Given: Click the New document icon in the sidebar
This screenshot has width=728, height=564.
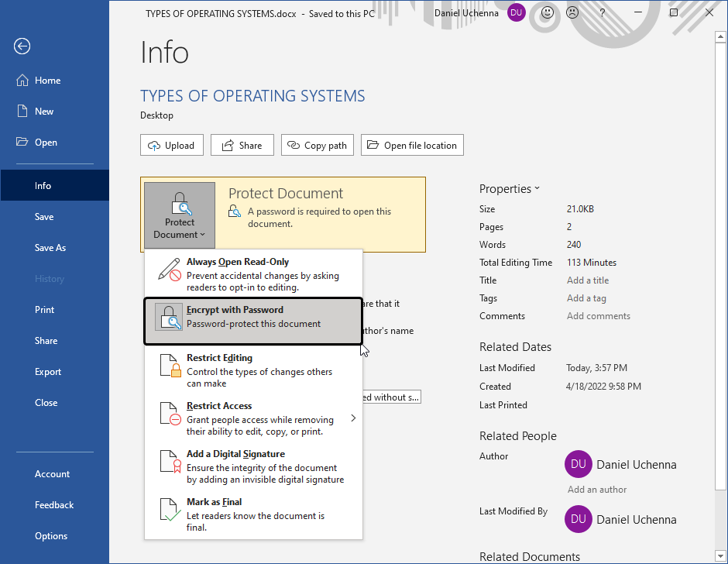Looking at the screenshot, I should pos(22,111).
